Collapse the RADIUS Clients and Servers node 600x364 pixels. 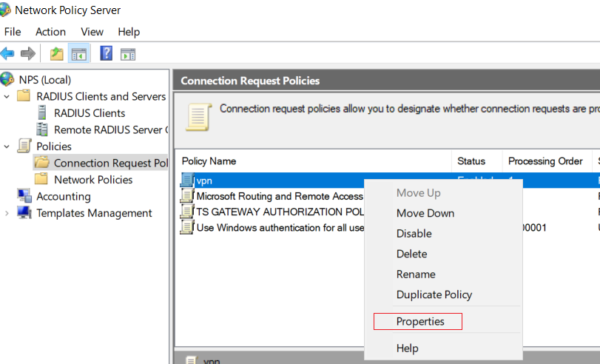pyautogui.click(x=7, y=96)
